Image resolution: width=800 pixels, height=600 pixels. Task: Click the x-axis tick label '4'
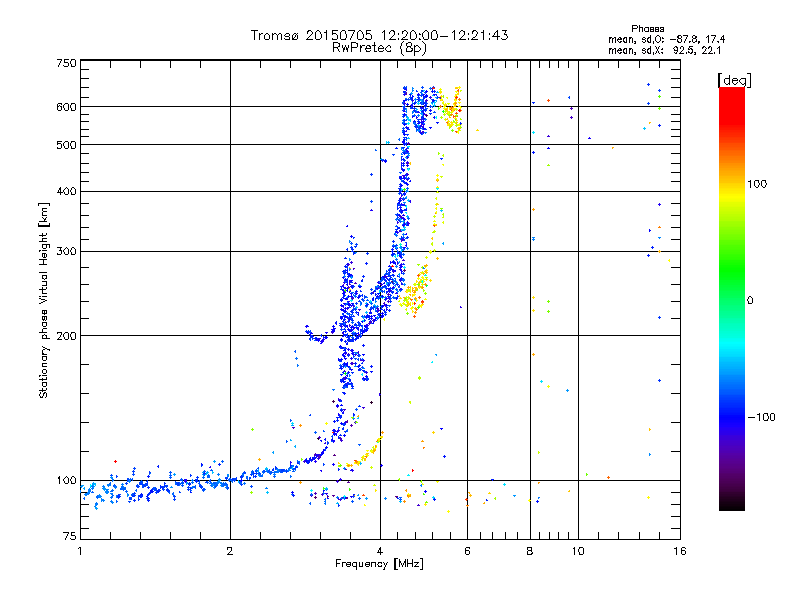click(x=380, y=551)
